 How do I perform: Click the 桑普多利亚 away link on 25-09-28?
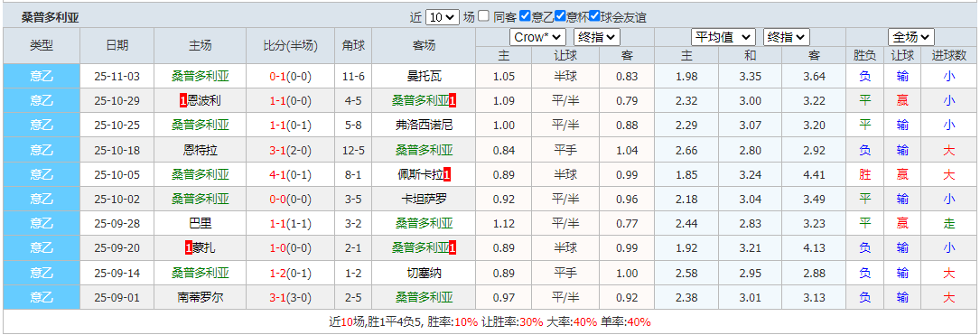coord(425,224)
